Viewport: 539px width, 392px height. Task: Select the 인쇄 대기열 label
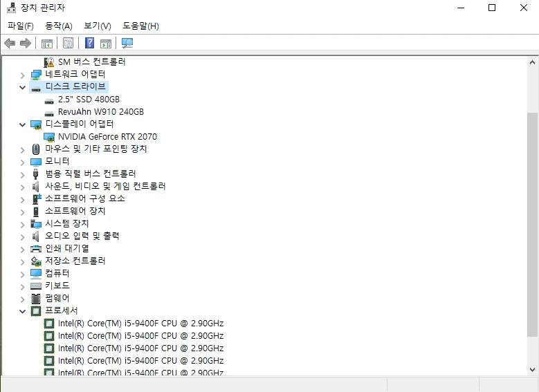point(67,248)
